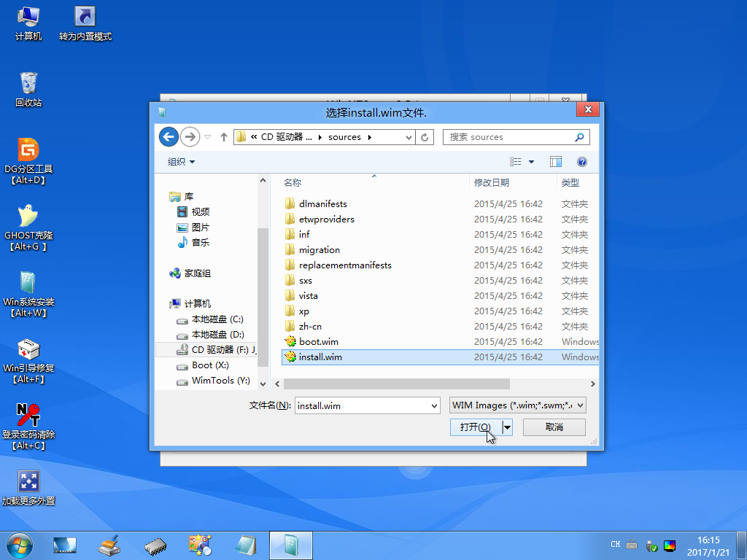
Task: Launch DG分区工具 from the desktop
Action: (28, 161)
